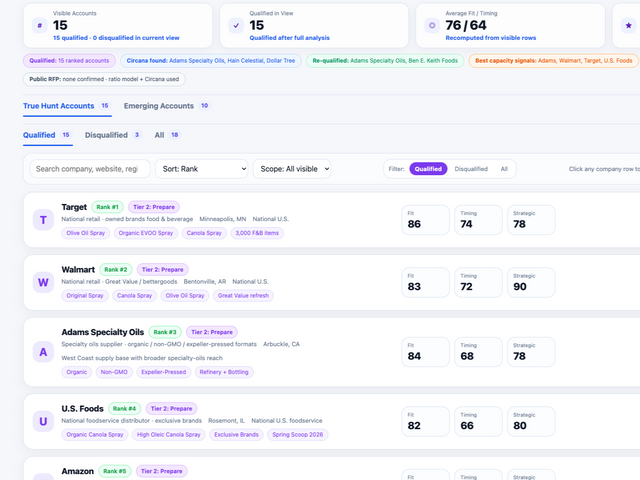Click the star icon in the partial card

(x=629, y=25)
